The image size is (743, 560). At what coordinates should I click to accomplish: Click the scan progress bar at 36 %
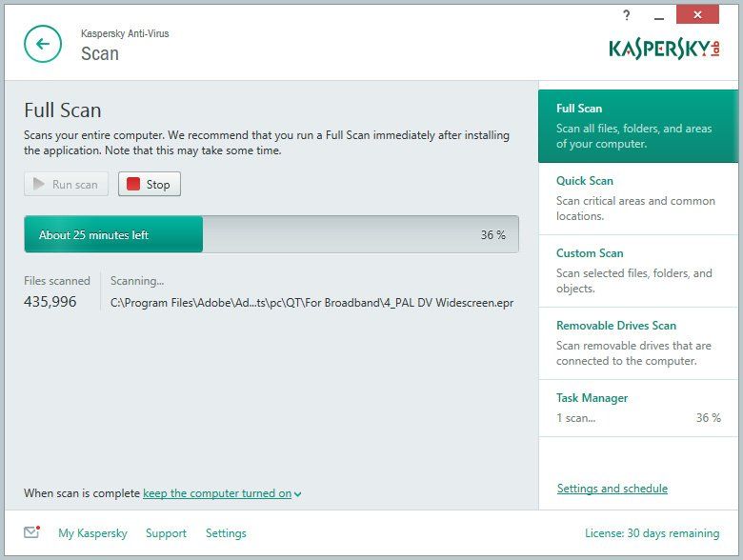(271, 234)
